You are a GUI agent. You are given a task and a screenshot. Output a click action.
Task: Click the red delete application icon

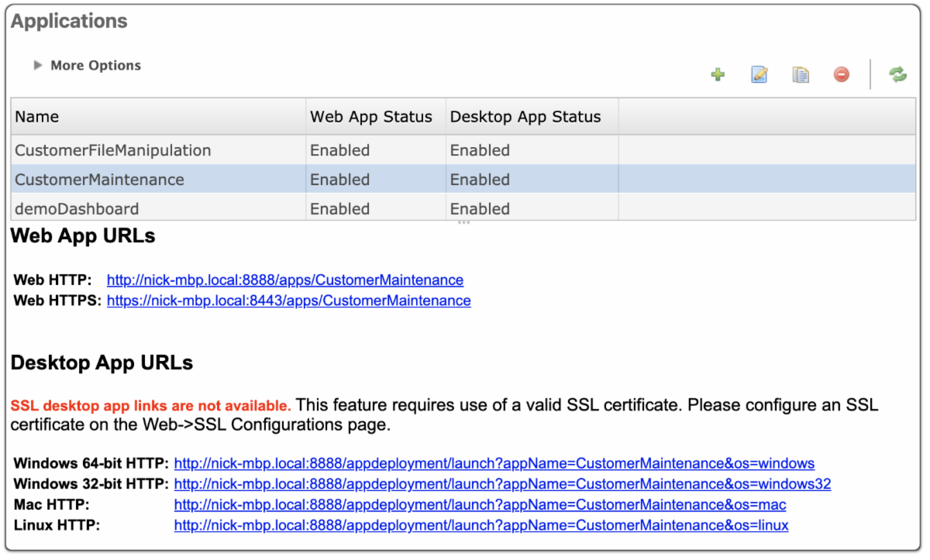[x=842, y=74]
